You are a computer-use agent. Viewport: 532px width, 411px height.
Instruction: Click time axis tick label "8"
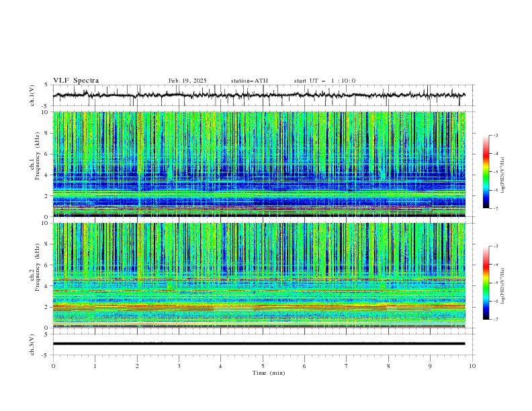pyautogui.click(x=388, y=366)
